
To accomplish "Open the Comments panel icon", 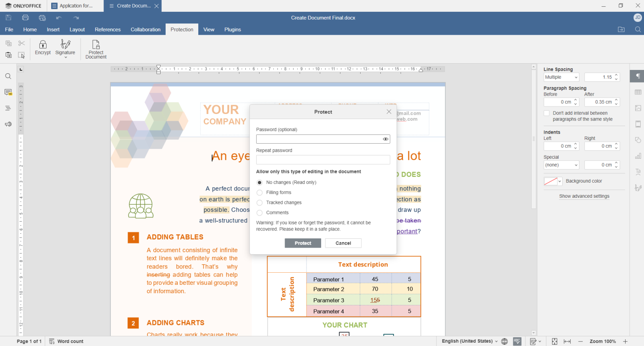I will point(8,92).
